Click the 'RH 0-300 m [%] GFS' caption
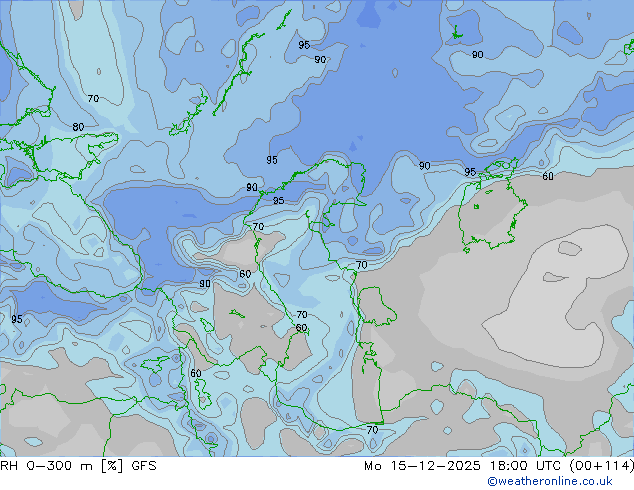This screenshot has height=490, width=634. [x=78, y=466]
